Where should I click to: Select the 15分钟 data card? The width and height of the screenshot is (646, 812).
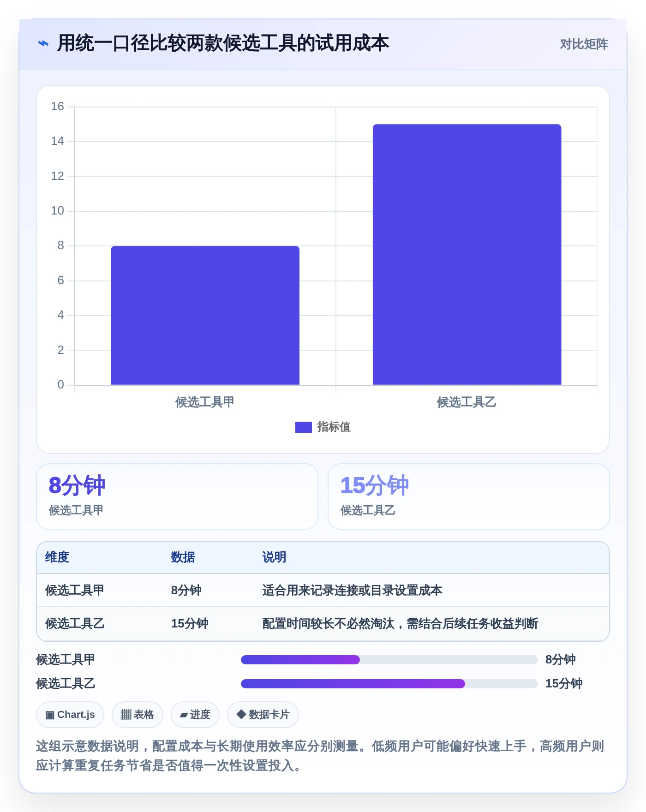click(469, 496)
